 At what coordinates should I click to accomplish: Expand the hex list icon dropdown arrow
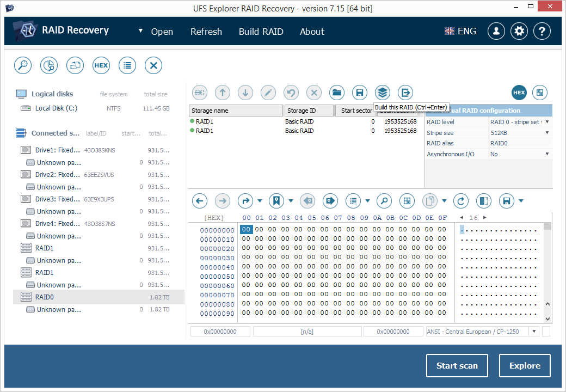pos(367,201)
